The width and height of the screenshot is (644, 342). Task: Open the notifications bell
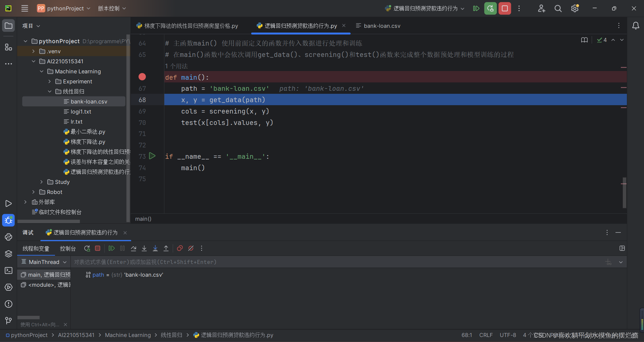[636, 26]
